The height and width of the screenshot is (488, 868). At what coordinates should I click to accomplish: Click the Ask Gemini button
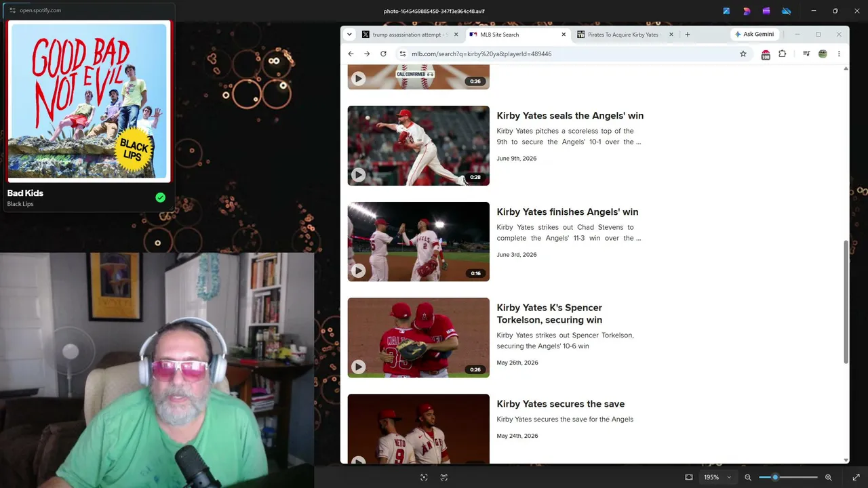coord(754,35)
